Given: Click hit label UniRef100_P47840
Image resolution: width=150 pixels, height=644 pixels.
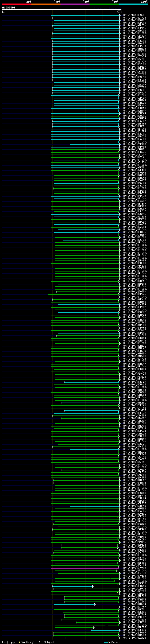Looking at the screenshot, I should pyautogui.click(x=135, y=374).
